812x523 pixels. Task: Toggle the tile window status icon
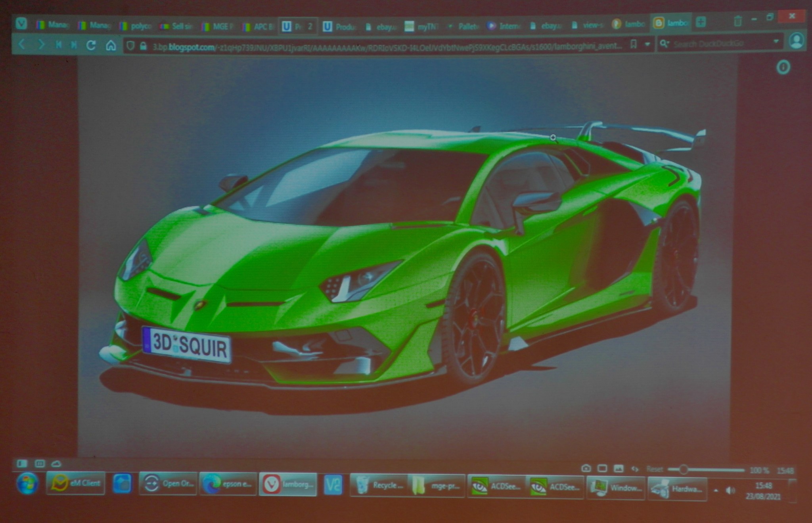(x=602, y=469)
